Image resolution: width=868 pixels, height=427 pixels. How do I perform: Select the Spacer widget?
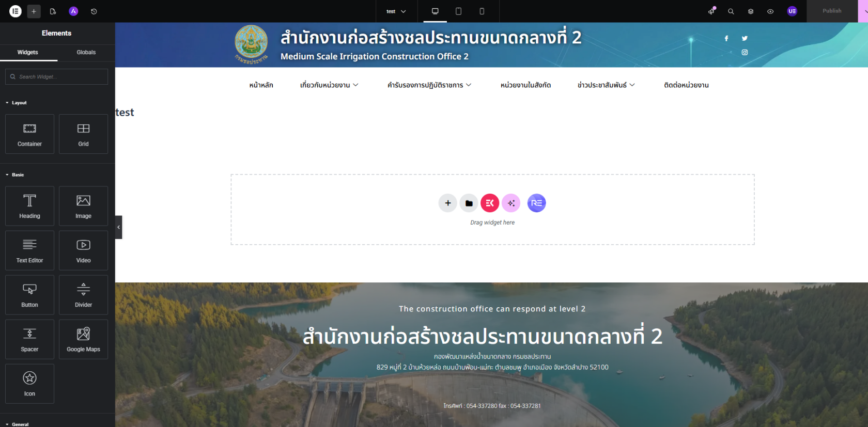pos(29,339)
